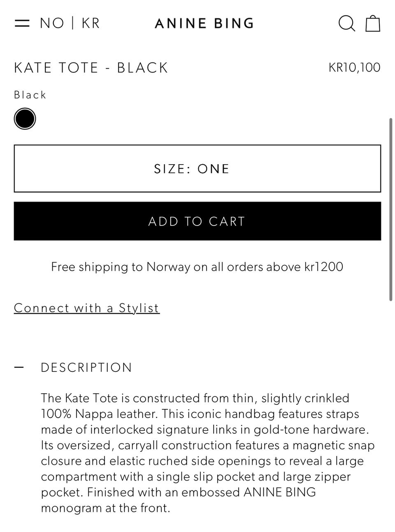Click the free shipping to Norway notice

pos(197,267)
